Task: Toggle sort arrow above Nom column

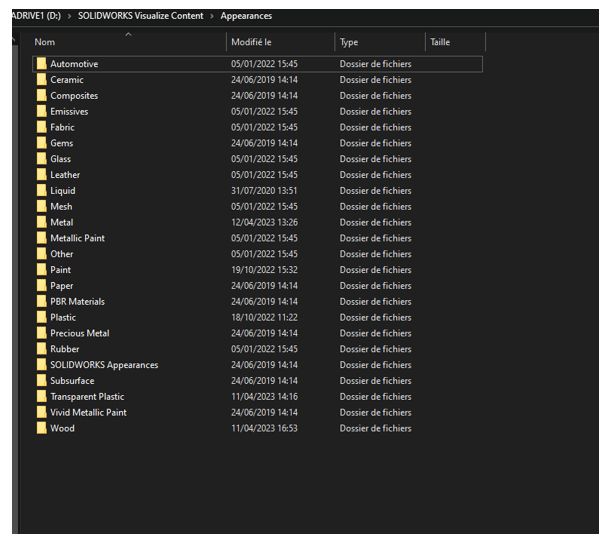Action: pyautogui.click(x=128, y=35)
